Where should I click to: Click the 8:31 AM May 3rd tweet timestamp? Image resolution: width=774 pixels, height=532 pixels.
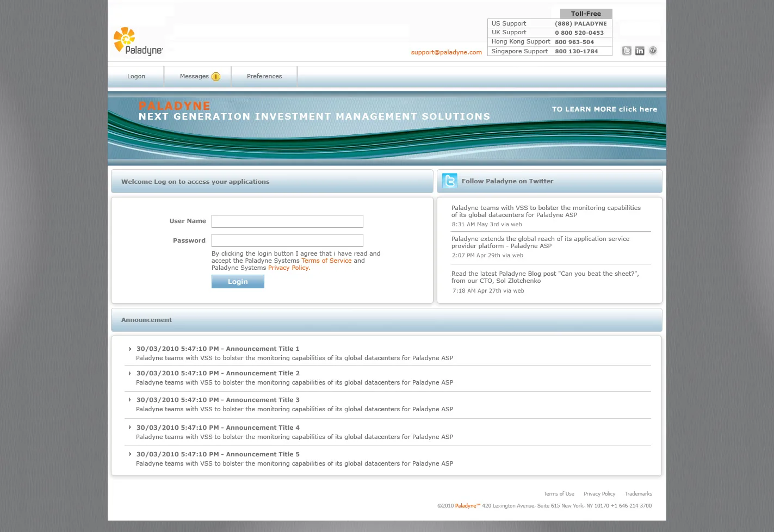point(486,224)
